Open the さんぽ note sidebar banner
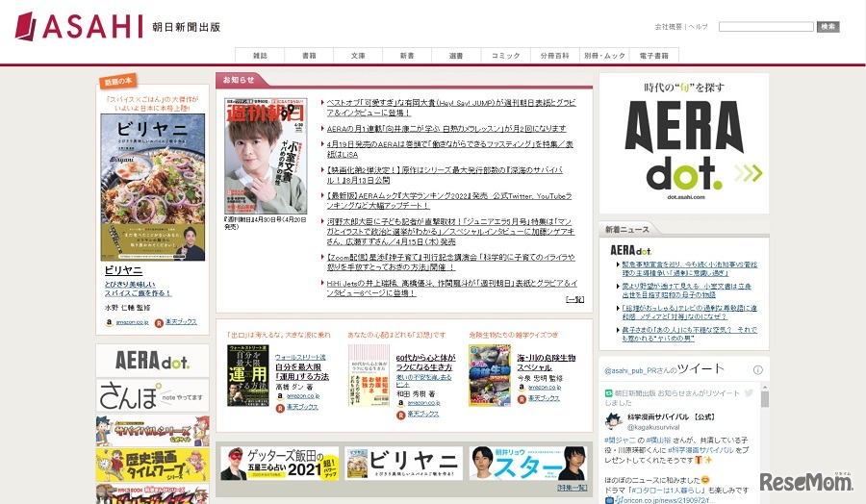 [x=152, y=396]
